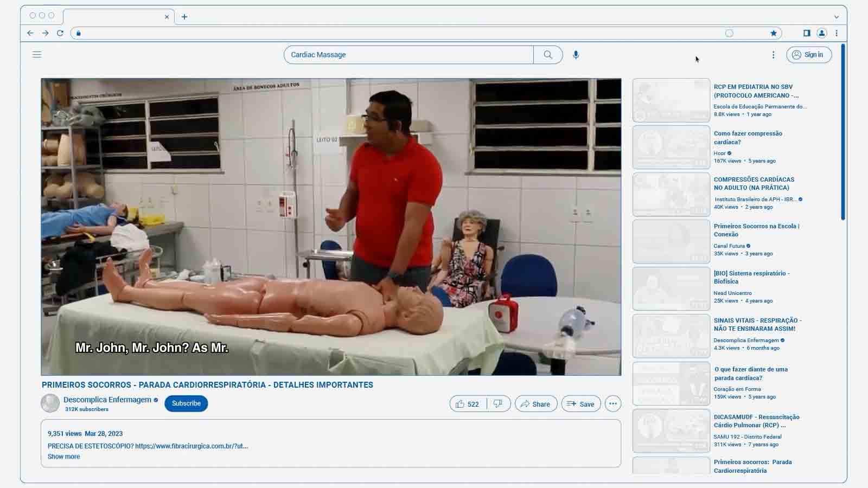Open the settings three-dot menu near Sign in
Image resolution: width=868 pixels, height=488 pixels.
click(x=773, y=55)
